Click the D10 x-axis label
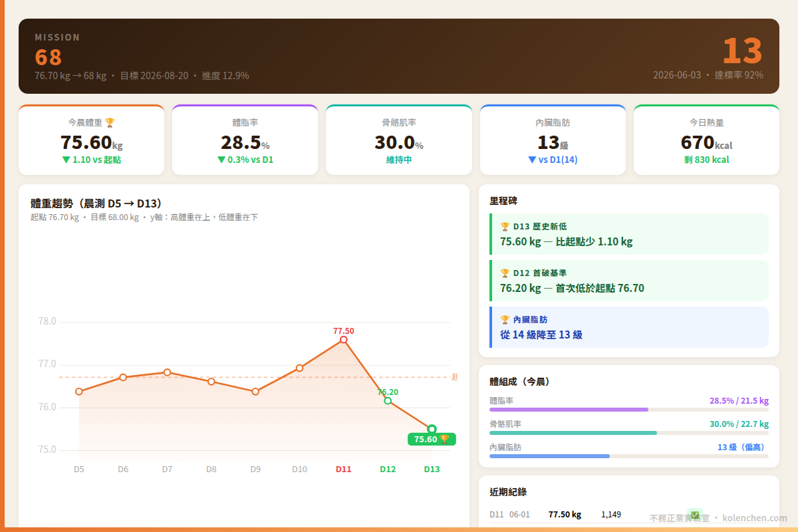Image resolution: width=798 pixels, height=532 pixels. point(299,469)
